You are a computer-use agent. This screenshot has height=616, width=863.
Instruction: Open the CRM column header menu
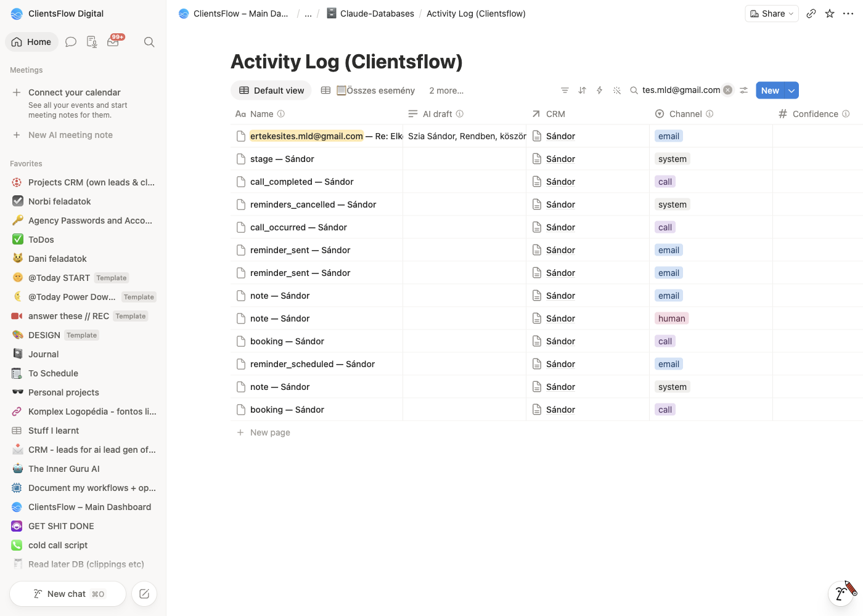549,114
